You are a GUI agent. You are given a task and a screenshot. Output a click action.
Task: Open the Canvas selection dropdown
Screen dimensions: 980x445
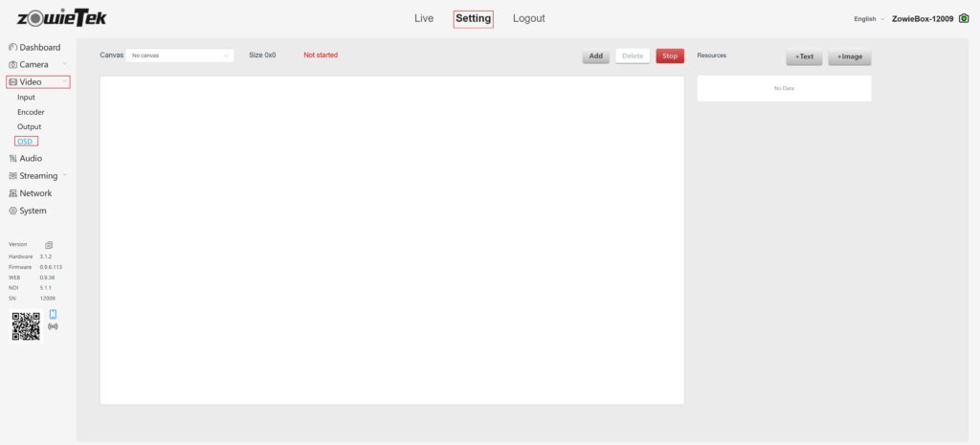click(x=180, y=56)
